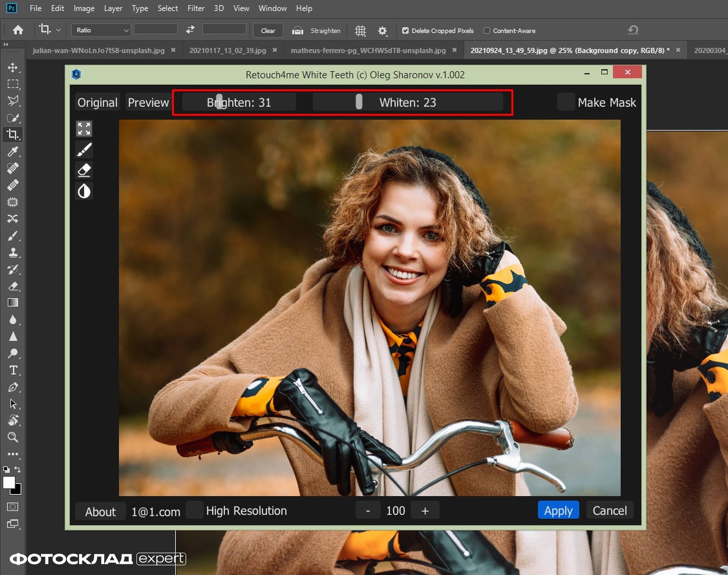Click the Straighten level icon
This screenshot has height=575, width=728.
point(298,31)
